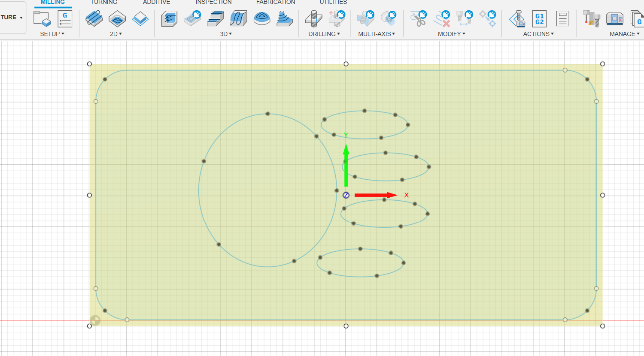
Task: Select the Face milling tool
Action: (140, 19)
